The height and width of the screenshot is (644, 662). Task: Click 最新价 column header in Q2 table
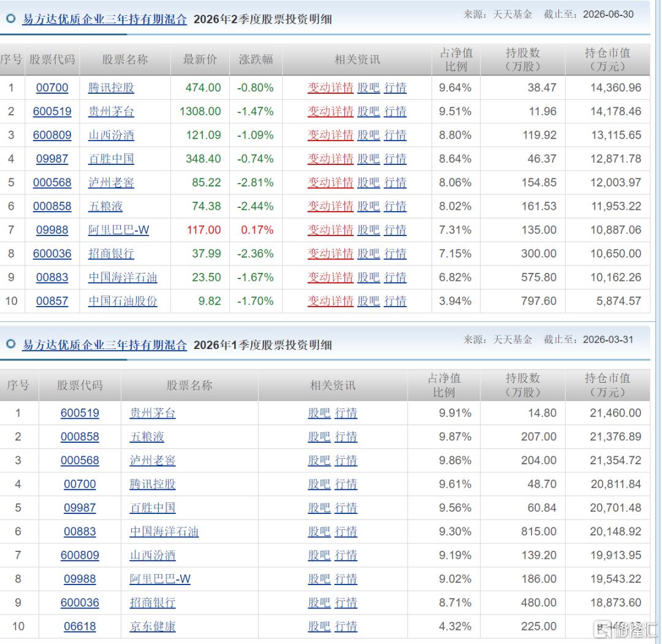200,59
